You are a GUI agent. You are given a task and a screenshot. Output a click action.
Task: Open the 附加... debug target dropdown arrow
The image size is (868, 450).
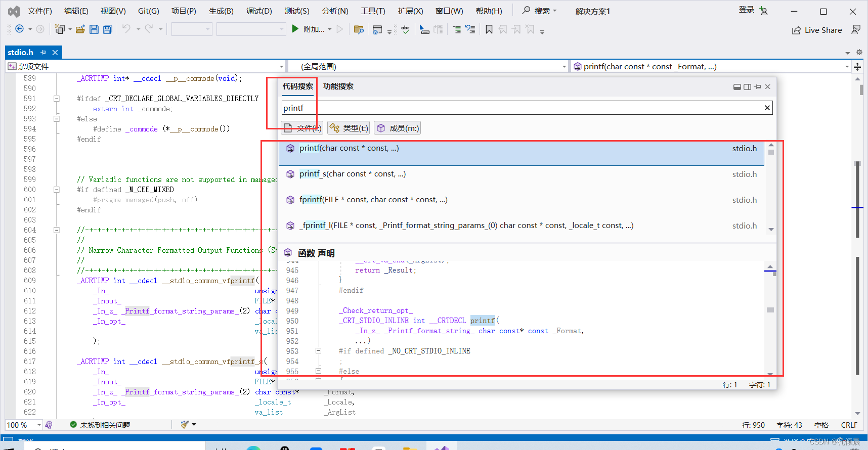tap(330, 29)
